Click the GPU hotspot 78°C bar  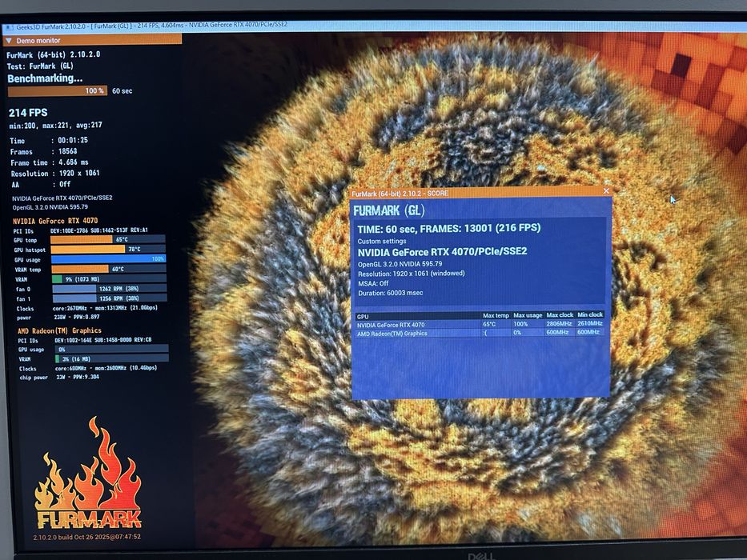point(108,249)
